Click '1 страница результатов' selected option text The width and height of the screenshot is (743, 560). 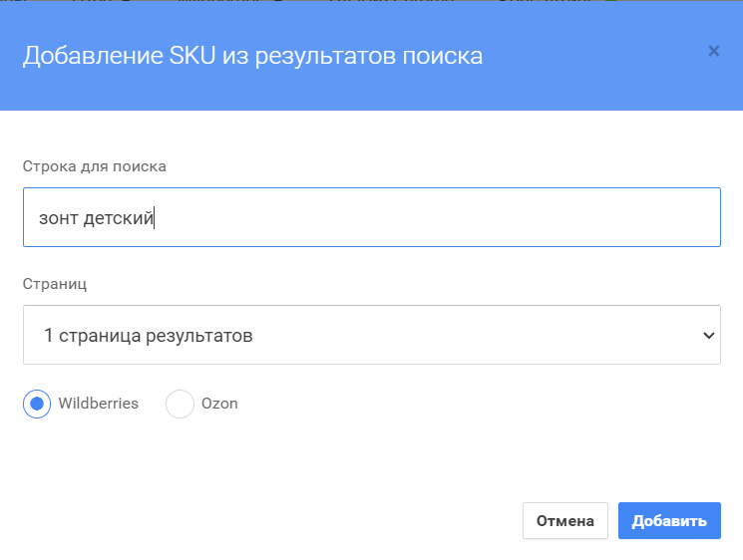pos(148,336)
